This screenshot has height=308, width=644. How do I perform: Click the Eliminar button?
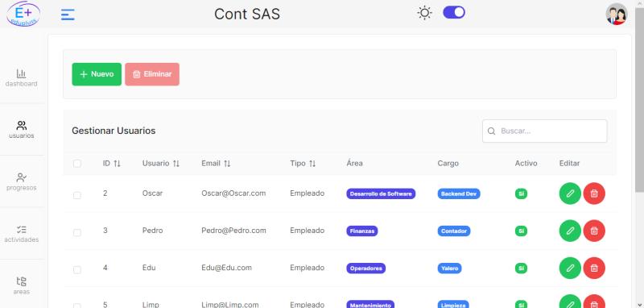tap(152, 74)
